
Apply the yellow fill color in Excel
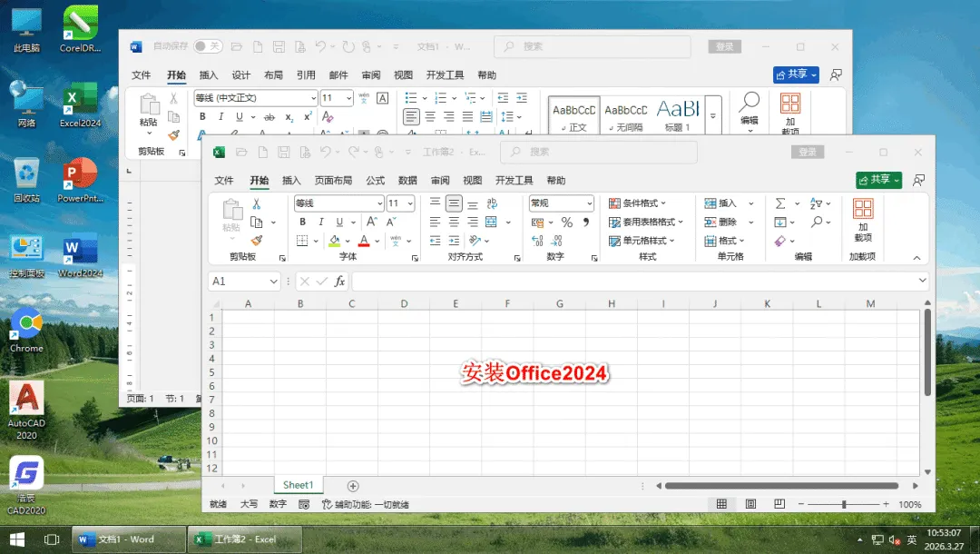pos(335,241)
